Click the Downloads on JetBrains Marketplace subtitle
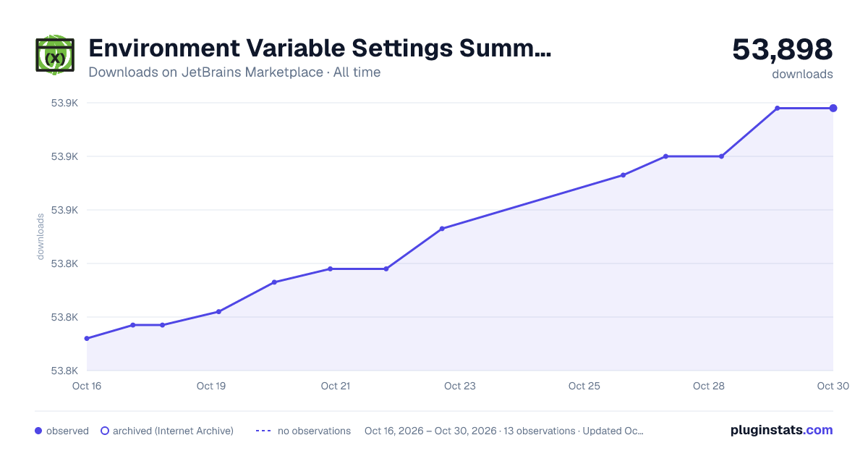This screenshot has height=456, width=868. pos(234,72)
